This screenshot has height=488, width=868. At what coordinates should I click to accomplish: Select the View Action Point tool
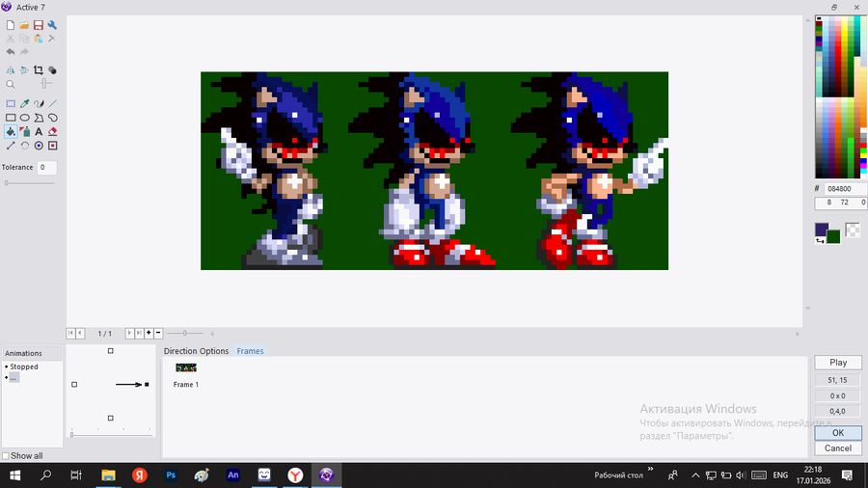click(53, 146)
